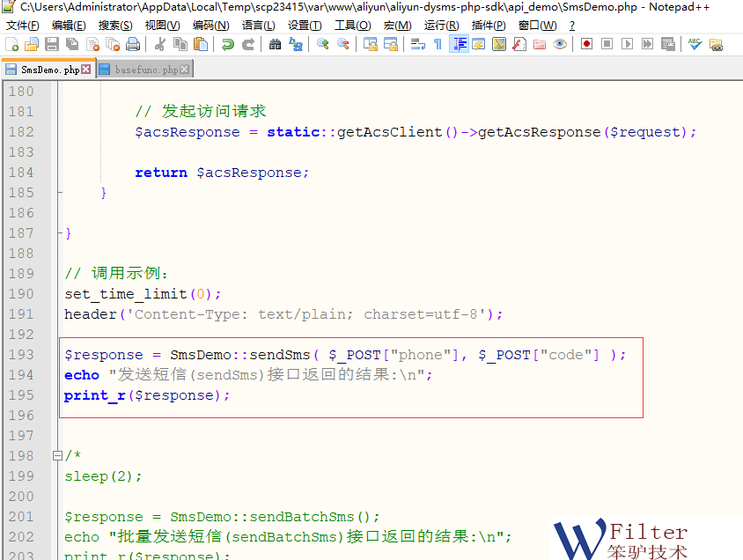Click the Cut scissors icon
The width and height of the screenshot is (743, 560).
point(160,44)
